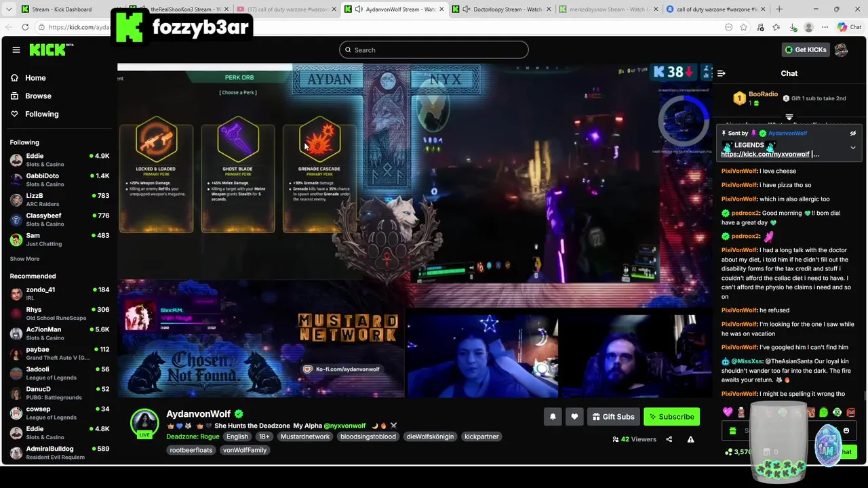The image size is (868, 488).
Task: Click AydanvonWolf's verified badge
Action: tap(239, 414)
